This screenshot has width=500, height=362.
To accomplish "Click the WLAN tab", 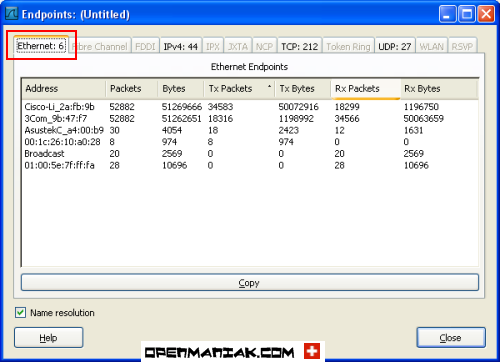I will (x=431, y=46).
